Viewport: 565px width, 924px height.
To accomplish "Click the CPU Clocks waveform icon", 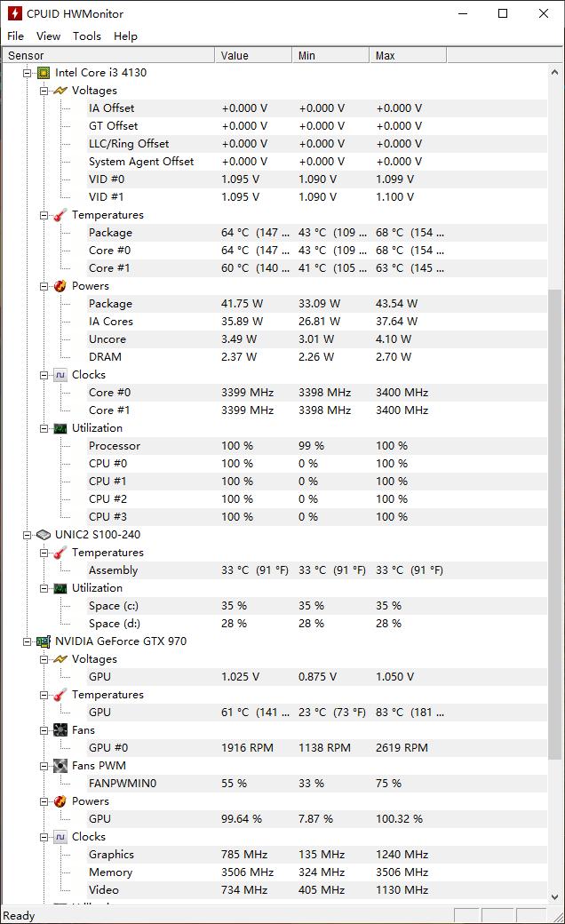I will pyautogui.click(x=60, y=375).
